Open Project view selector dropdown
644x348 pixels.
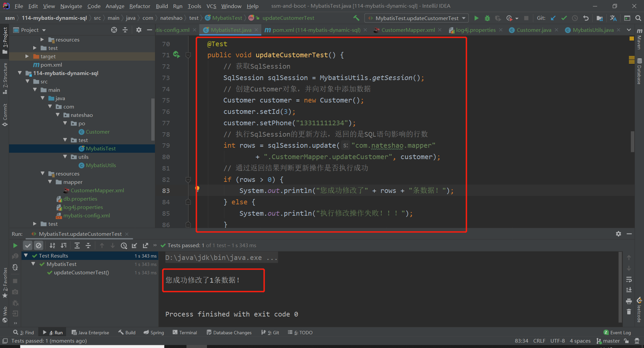pyautogui.click(x=30, y=30)
